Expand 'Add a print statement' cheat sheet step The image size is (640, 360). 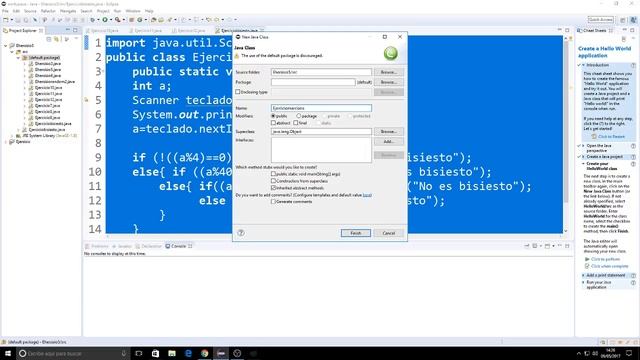coord(583,276)
